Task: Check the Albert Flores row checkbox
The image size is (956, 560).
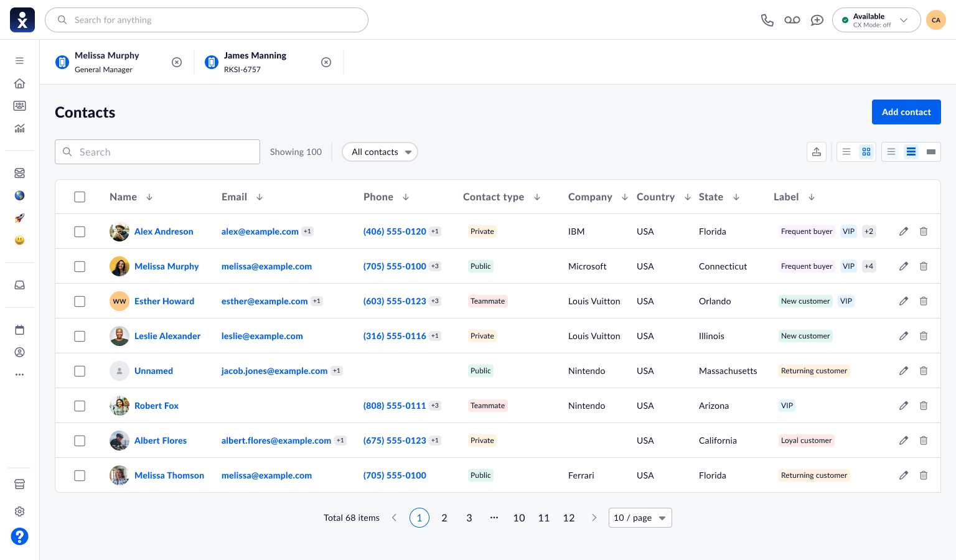Action: tap(80, 441)
